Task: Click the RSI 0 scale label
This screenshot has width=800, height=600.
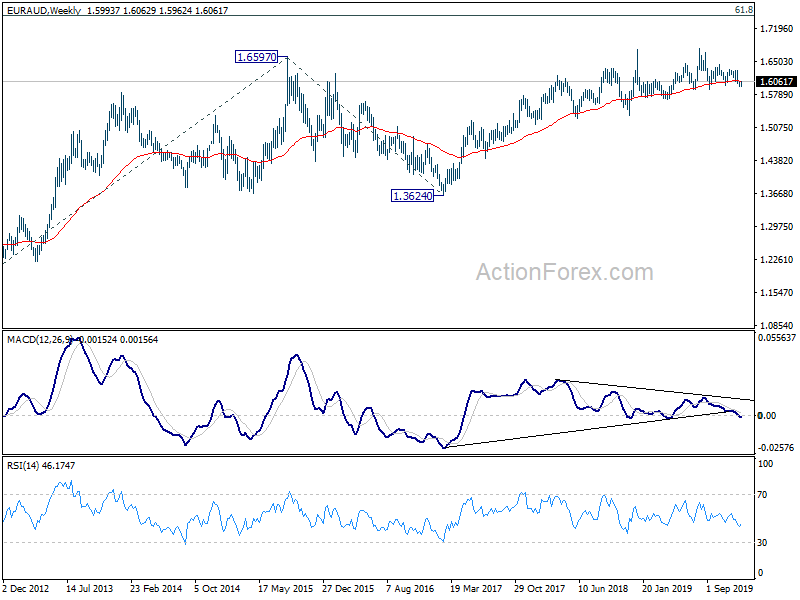Action: tap(760, 573)
